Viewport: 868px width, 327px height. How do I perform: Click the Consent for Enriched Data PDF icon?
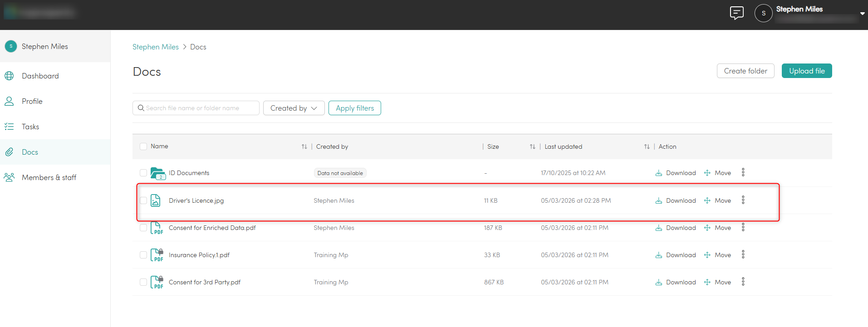coord(157,228)
